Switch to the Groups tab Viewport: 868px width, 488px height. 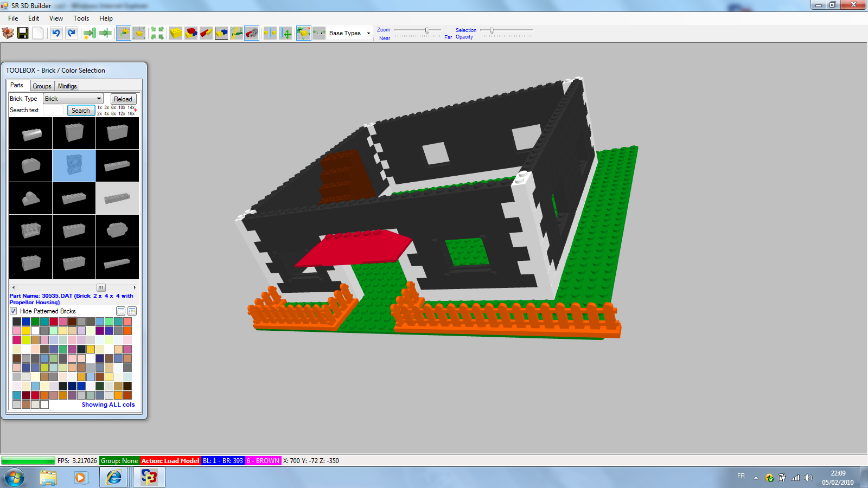click(42, 86)
